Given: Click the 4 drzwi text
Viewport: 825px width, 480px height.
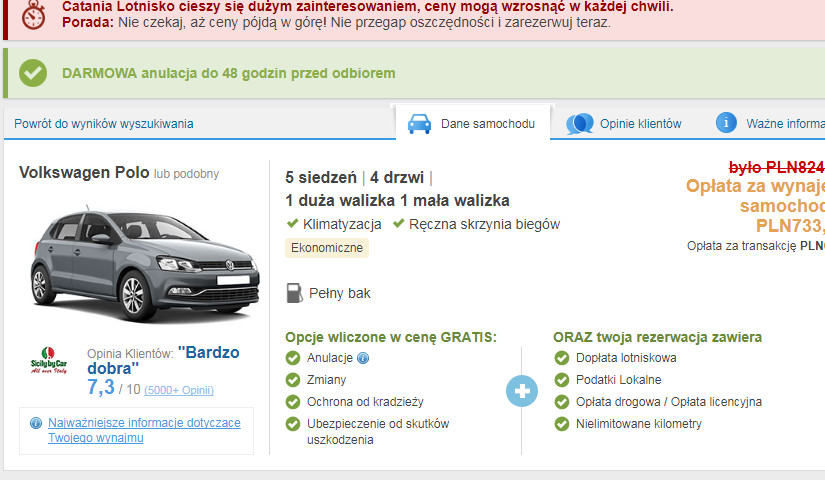Looking at the screenshot, I should pyautogui.click(x=397, y=177).
